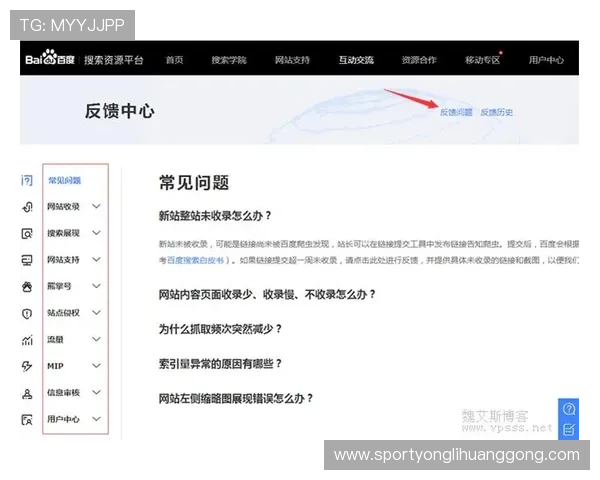600x480 pixels.
Task: Click the 信息审核 stamp icon in sidebar
Action: click(x=27, y=393)
